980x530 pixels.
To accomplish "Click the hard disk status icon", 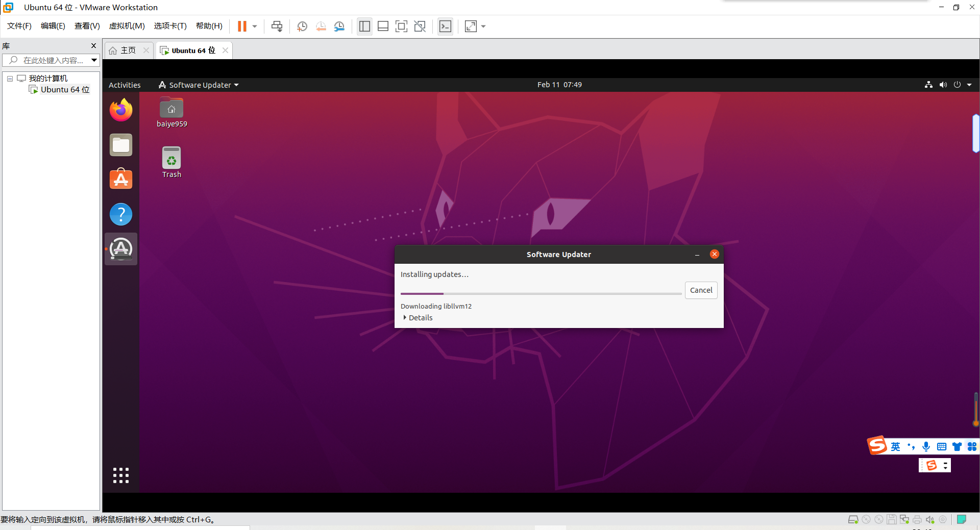I will [x=853, y=519].
